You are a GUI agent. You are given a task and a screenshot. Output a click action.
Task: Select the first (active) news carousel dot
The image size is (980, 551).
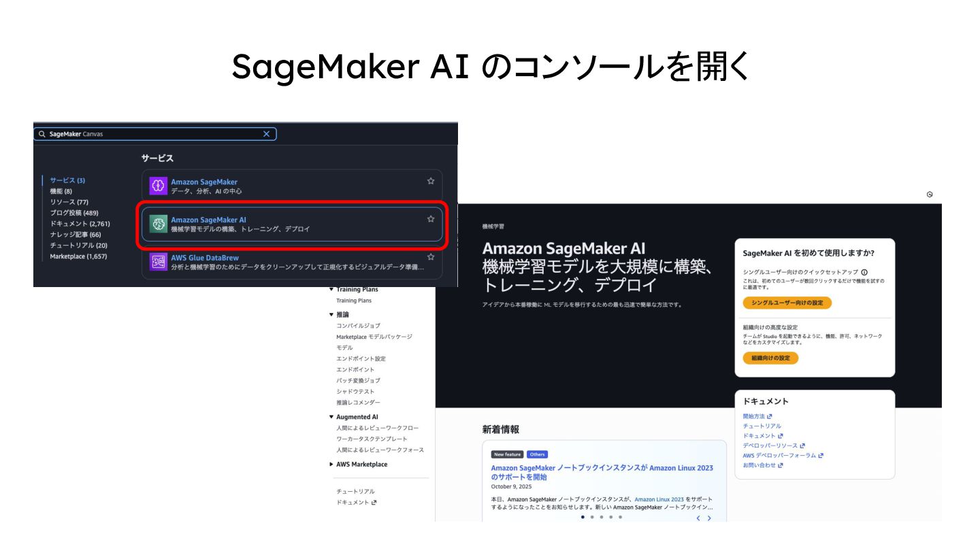pyautogui.click(x=583, y=517)
